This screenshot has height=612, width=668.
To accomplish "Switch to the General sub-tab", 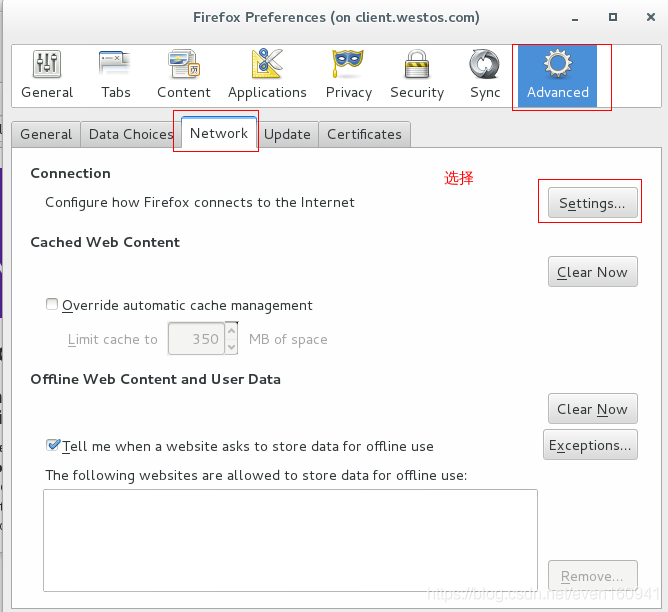I will (46, 135).
